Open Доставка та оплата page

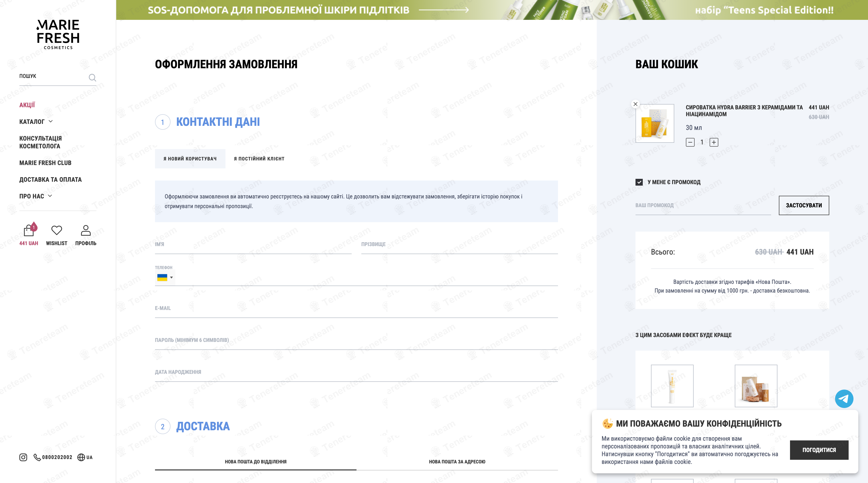51,180
